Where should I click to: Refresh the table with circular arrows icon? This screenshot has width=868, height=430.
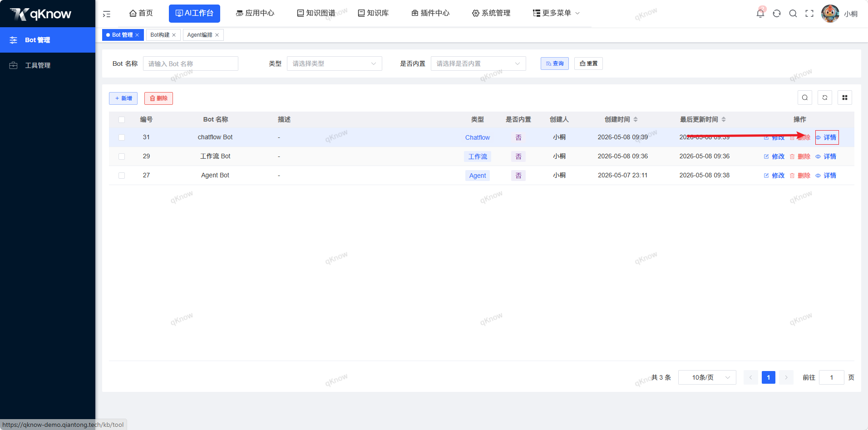click(825, 98)
